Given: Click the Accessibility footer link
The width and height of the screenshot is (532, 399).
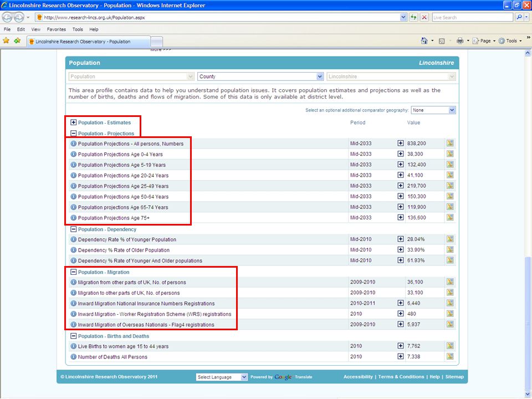Looking at the screenshot, I should pyautogui.click(x=358, y=377).
